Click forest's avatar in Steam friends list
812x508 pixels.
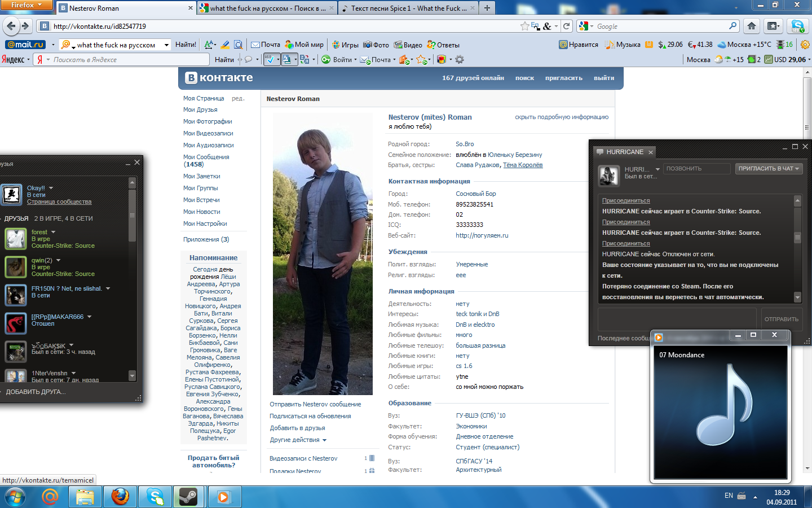(16, 239)
